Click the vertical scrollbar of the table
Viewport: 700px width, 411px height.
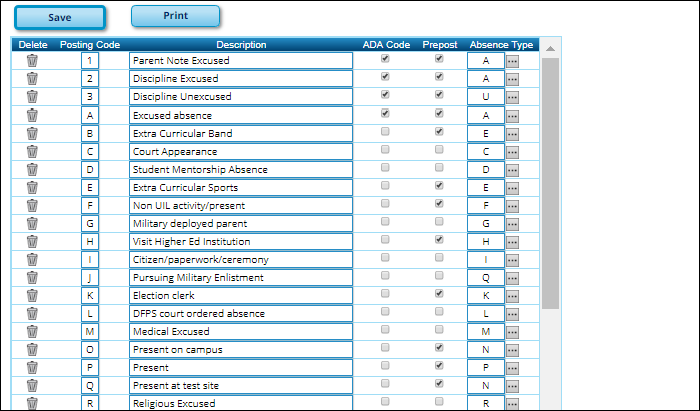[550, 180]
